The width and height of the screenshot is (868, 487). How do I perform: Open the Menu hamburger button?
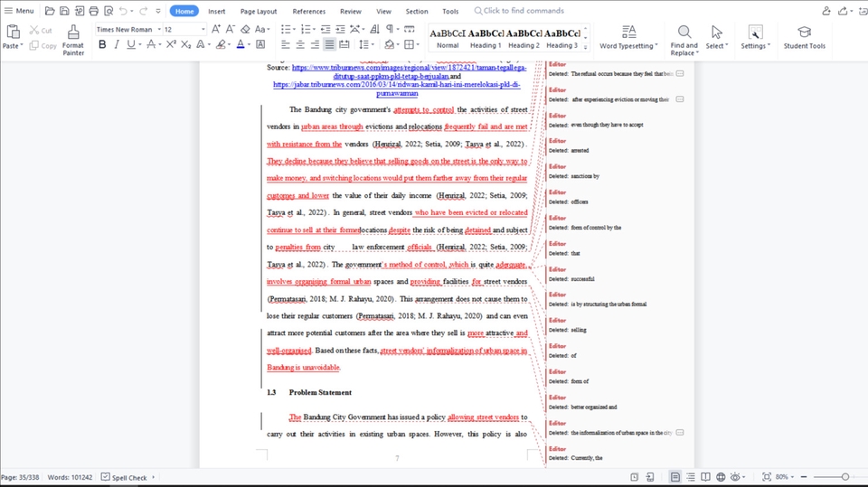[19, 11]
